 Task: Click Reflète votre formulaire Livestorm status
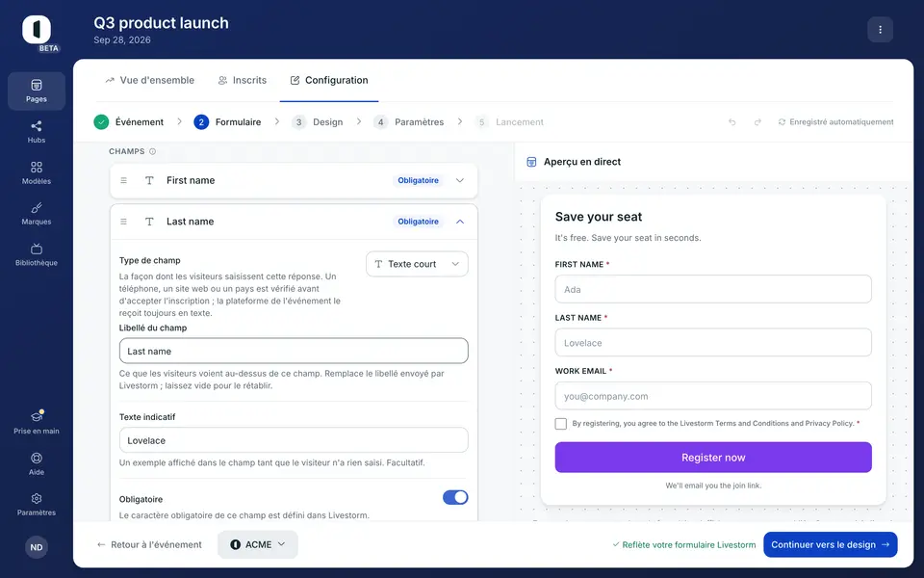coord(683,545)
